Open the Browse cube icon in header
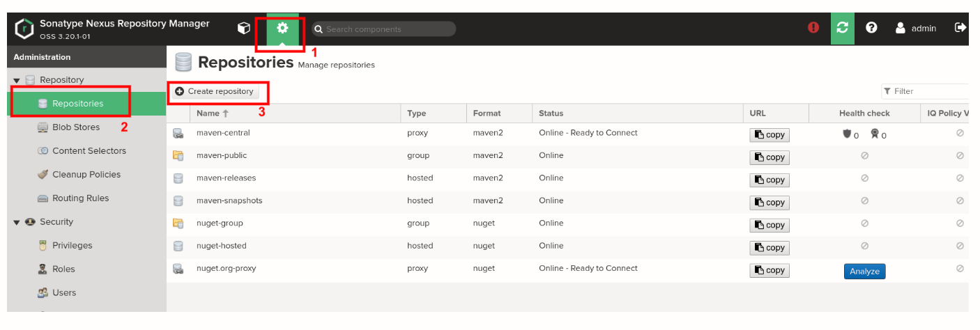The width and height of the screenshot is (980, 330). (244, 28)
